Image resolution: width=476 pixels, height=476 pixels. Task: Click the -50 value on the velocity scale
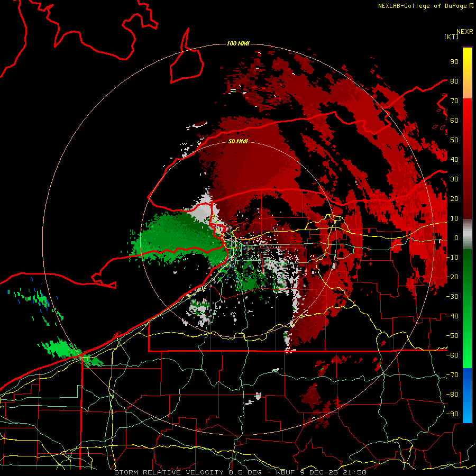click(452, 336)
